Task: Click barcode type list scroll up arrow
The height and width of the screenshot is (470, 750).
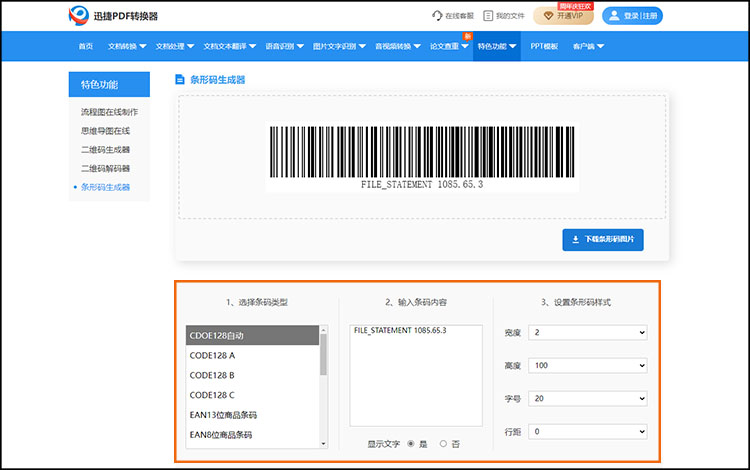Action: click(323, 330)
